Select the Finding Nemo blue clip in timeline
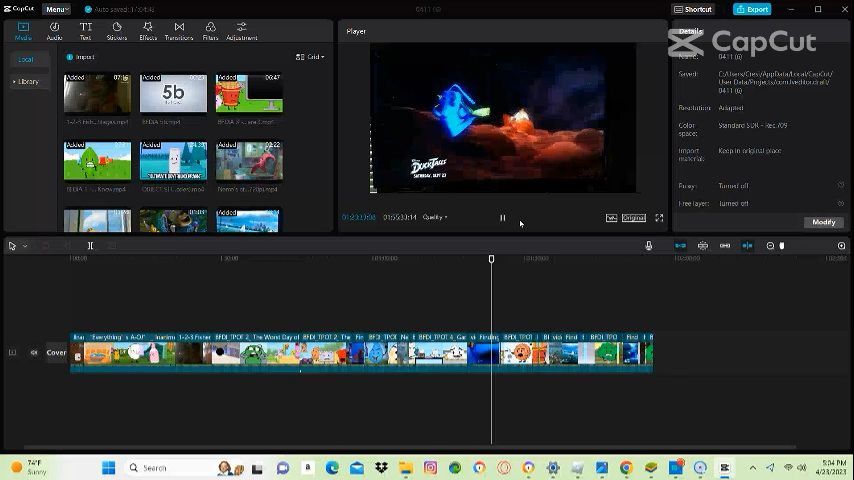The width and height of the screenshot is (854, 480). click(x=483, y=353)
